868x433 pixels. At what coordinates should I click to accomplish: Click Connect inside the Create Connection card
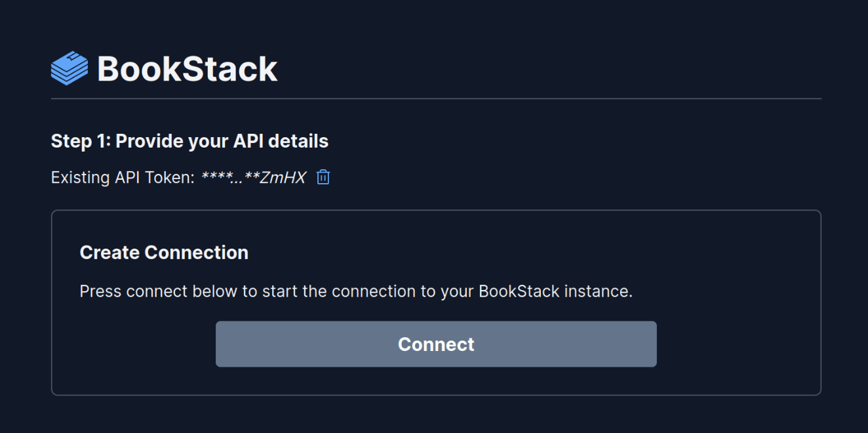[435, 344]
